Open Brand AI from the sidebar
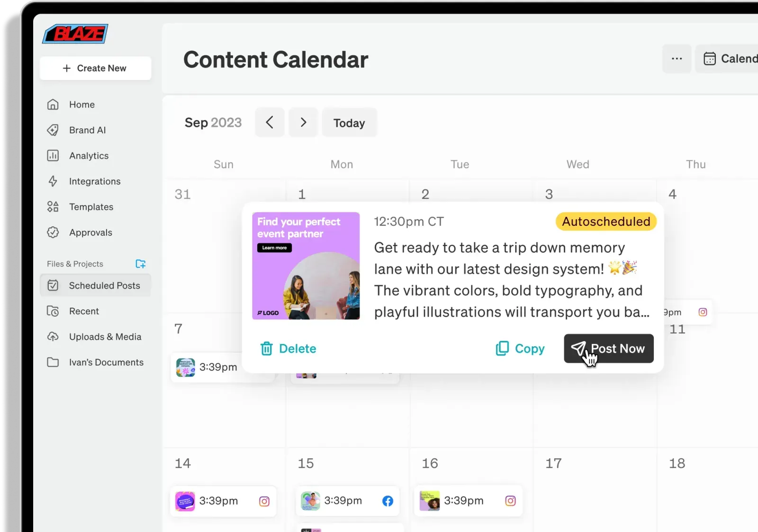The width and height of the screenshot is (758, 532). coord(87,130)
